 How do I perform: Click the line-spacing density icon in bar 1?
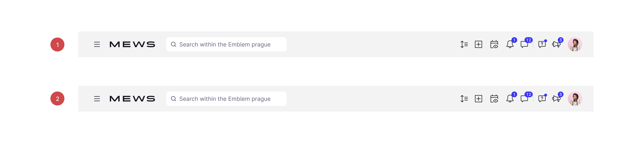coord(464,45)
